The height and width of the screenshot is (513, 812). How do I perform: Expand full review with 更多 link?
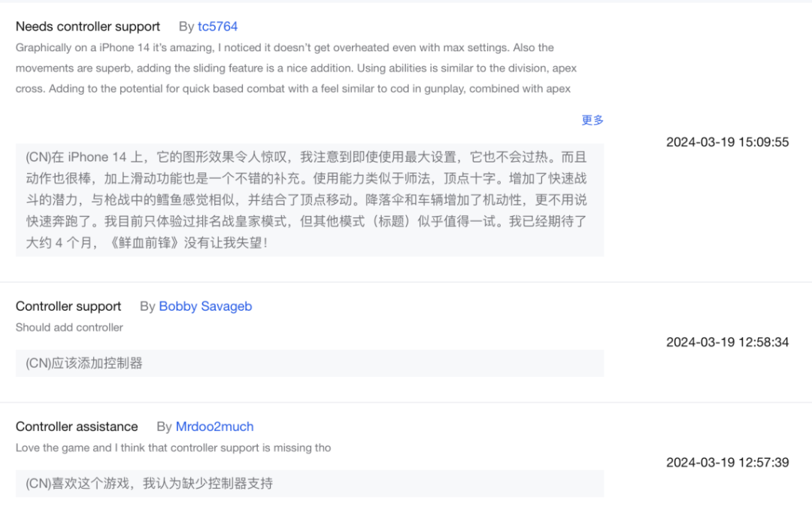(x=592, y=120)
